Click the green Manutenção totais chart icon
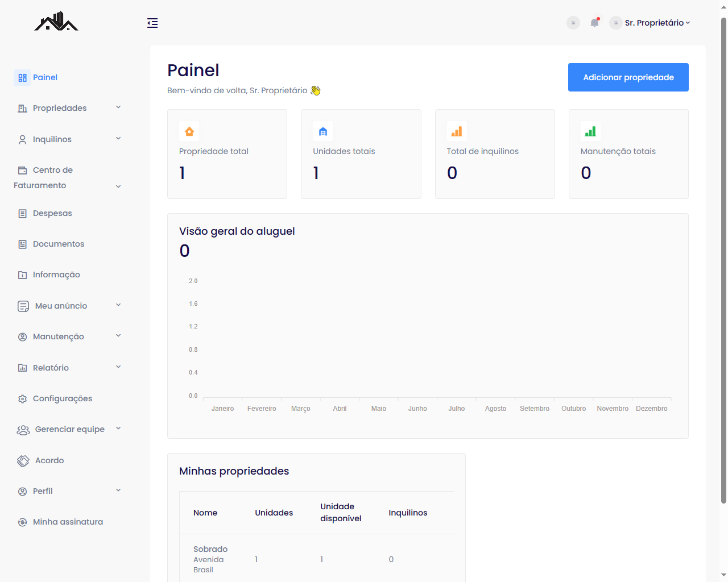 point(590,131)
